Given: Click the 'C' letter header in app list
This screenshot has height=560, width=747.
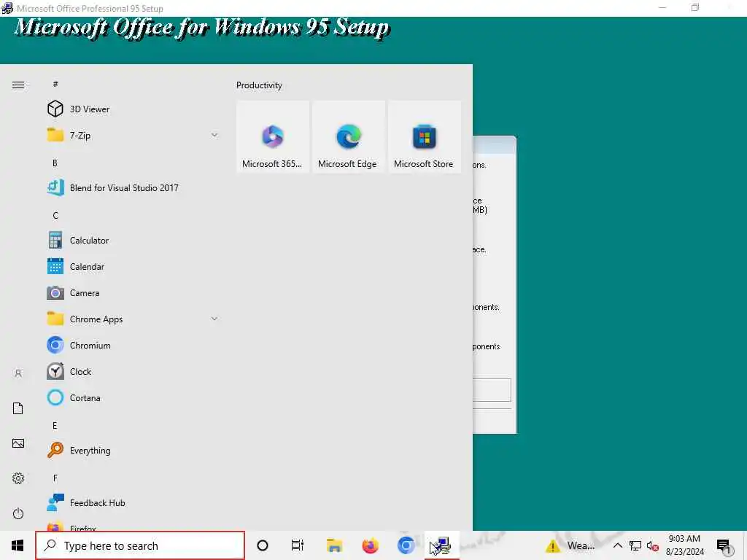Looking at the screenshot, I should 55,215.
